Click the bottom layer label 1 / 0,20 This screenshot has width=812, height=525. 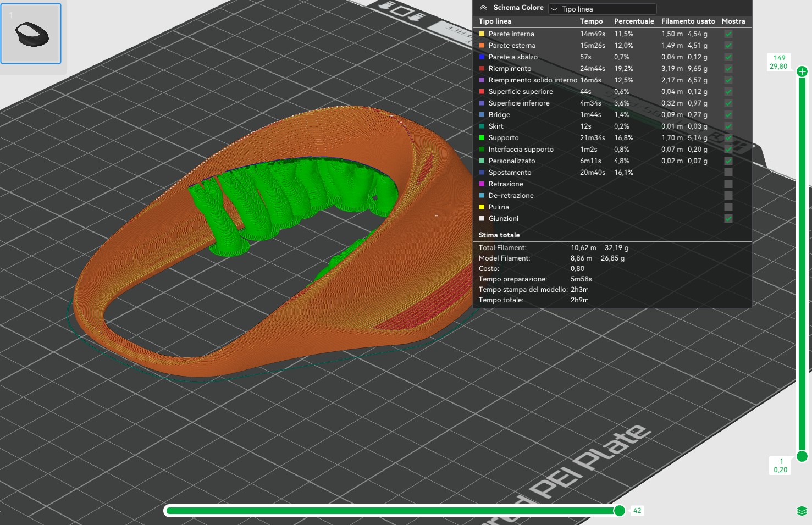[780, 466]
